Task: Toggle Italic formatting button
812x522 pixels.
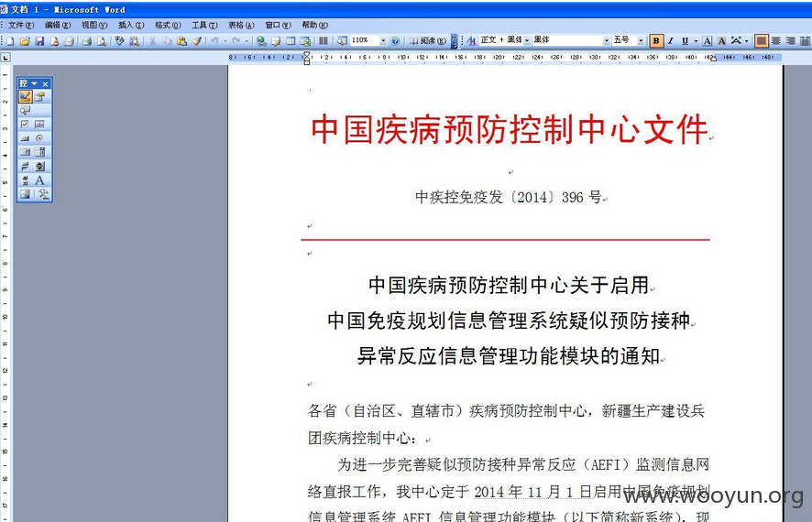Action: (671, 41)
